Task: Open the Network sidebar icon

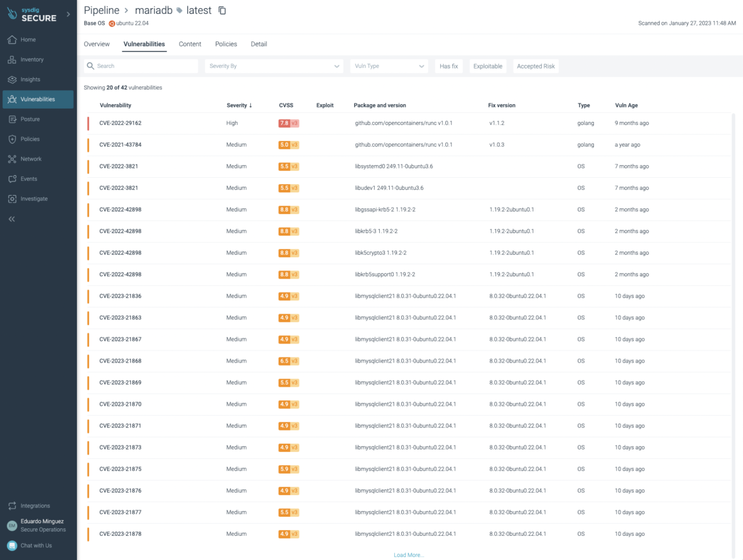Action: click(x=12, y=159)
